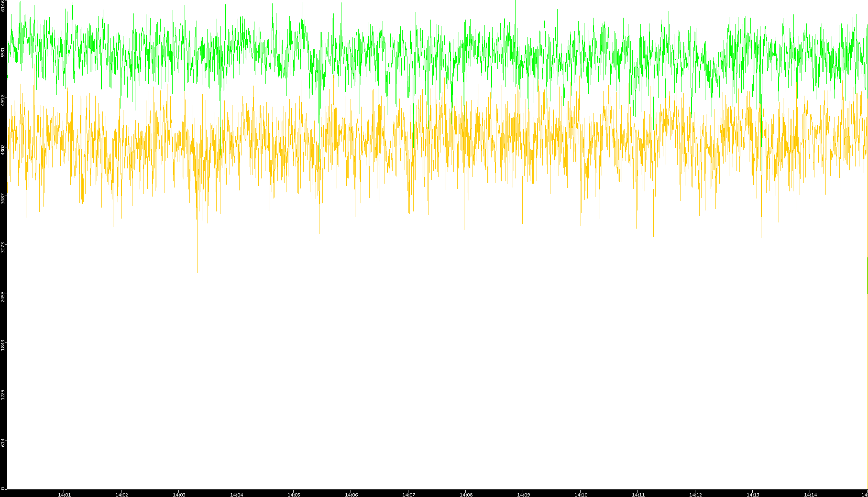The width and height of the screenshot is (868, 497).
Task: Select the 3073 vertical axis label
Action: coord(3,247)
